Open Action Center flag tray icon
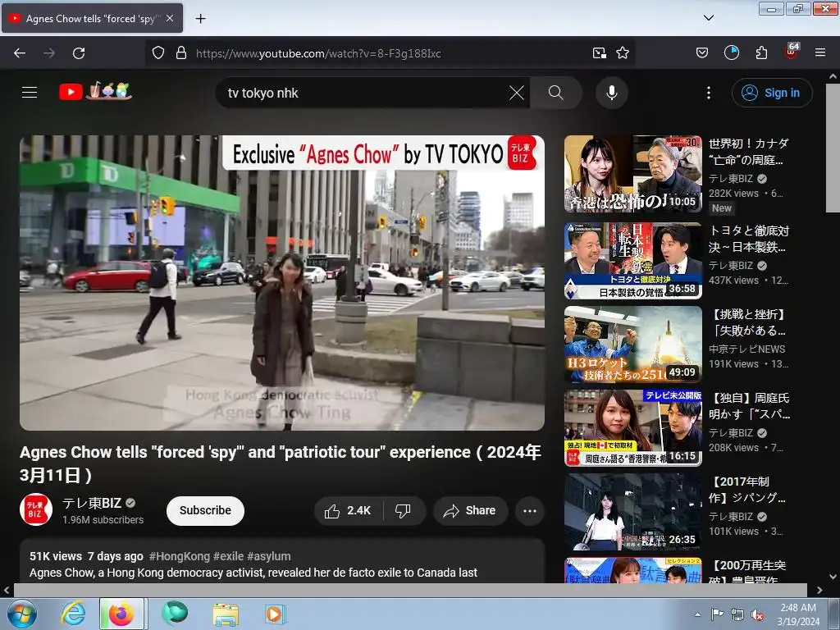The height and width of the screenshot is (630, 840). click(x=717, y=614)
